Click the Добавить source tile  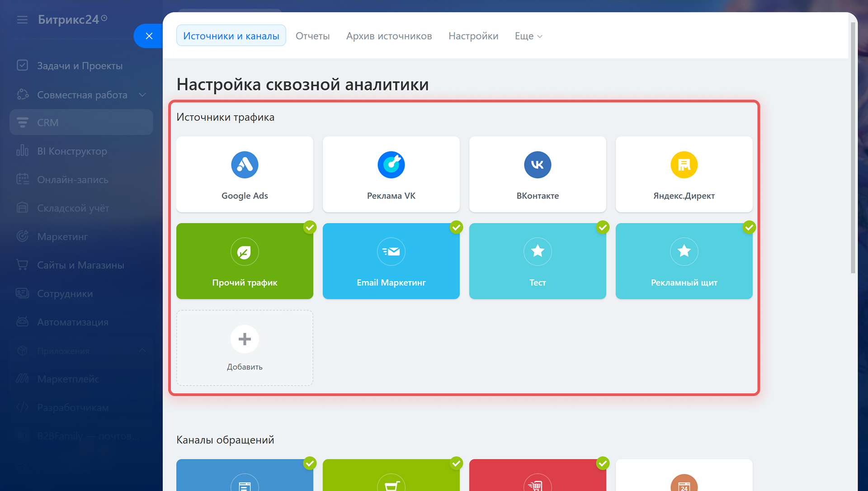pos(245,348)
